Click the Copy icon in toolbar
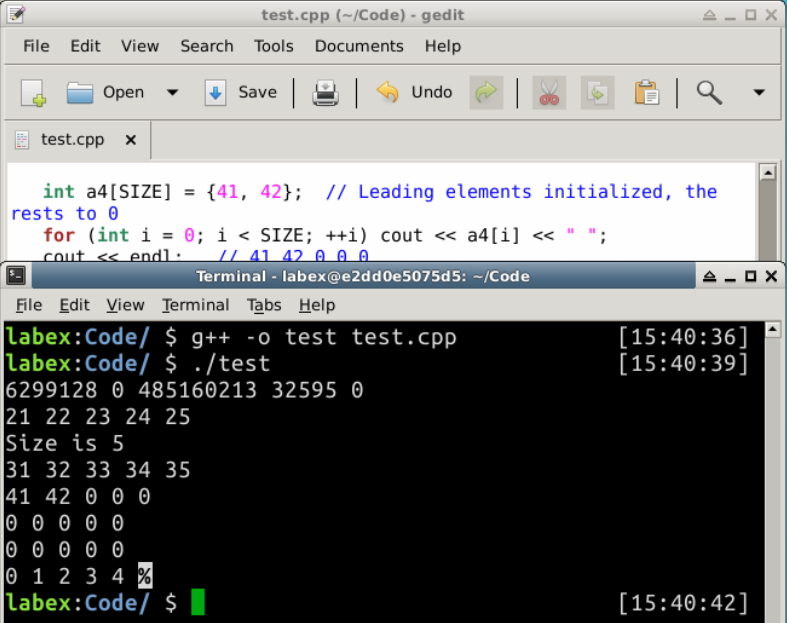This screenshot has height=623, width=787. (598, 93)
